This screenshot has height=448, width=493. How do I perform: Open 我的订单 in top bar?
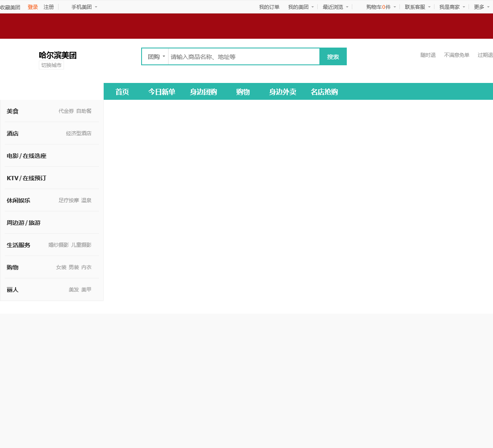point(269,7)
